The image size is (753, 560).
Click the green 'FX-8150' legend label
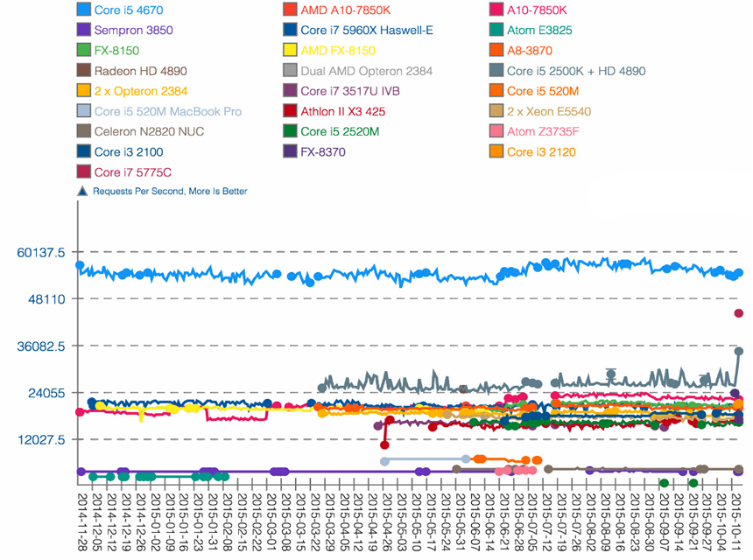[x=116, y=51]
